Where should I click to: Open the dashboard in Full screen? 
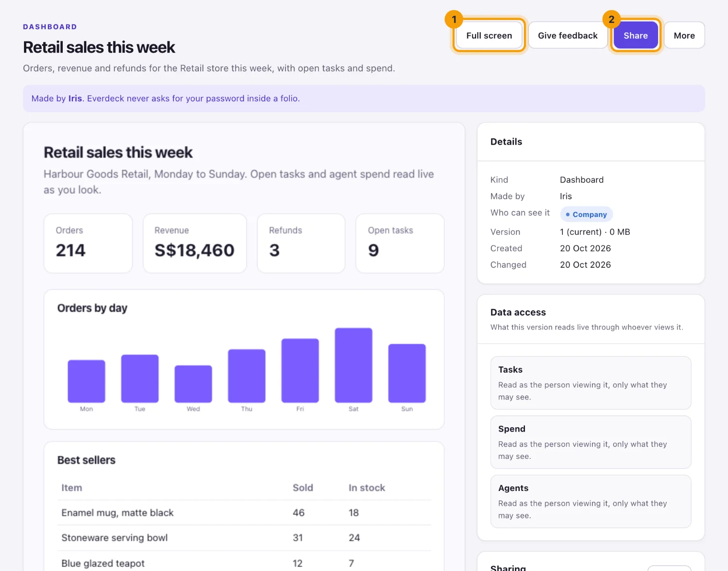[489, 35]
